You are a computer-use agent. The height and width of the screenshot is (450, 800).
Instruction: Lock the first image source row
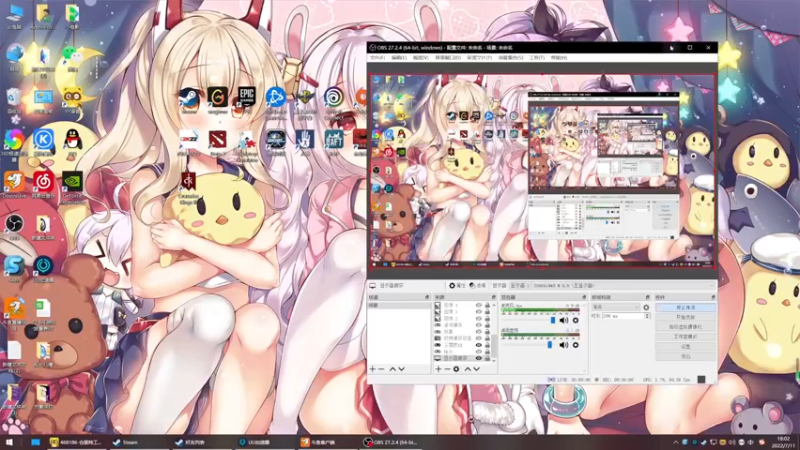tap(487, 305)
